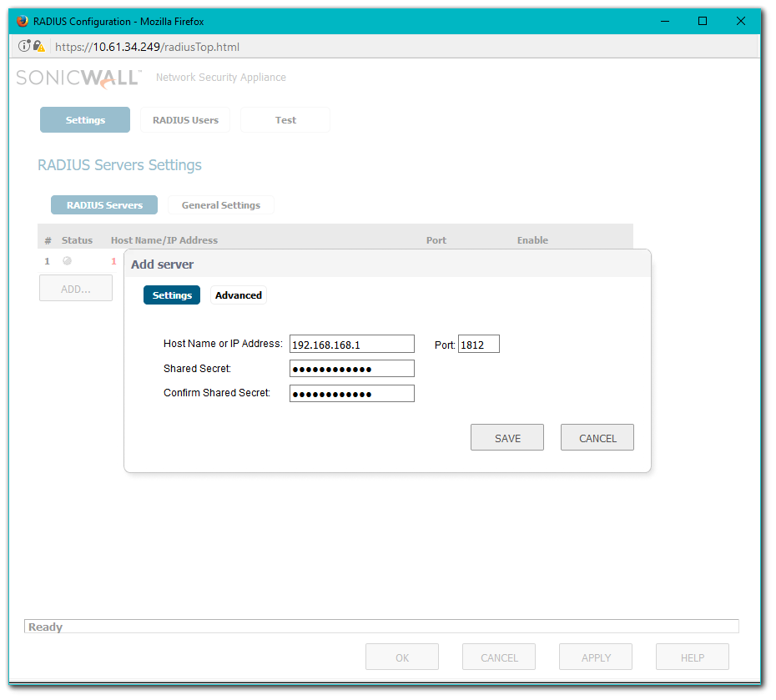Open the Test tab
The height and width of the screenshot is (700, 776).
coord(285,120)
